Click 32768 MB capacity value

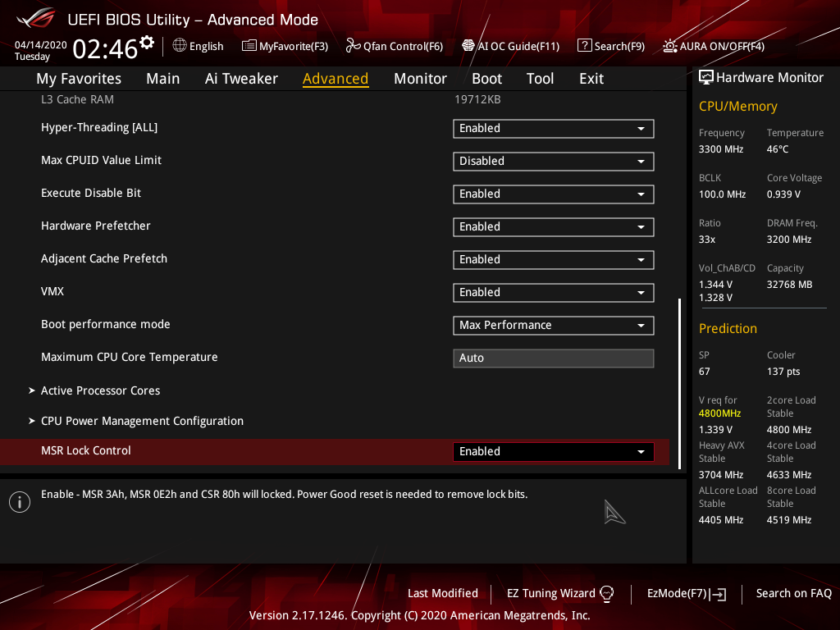(789, 285)
